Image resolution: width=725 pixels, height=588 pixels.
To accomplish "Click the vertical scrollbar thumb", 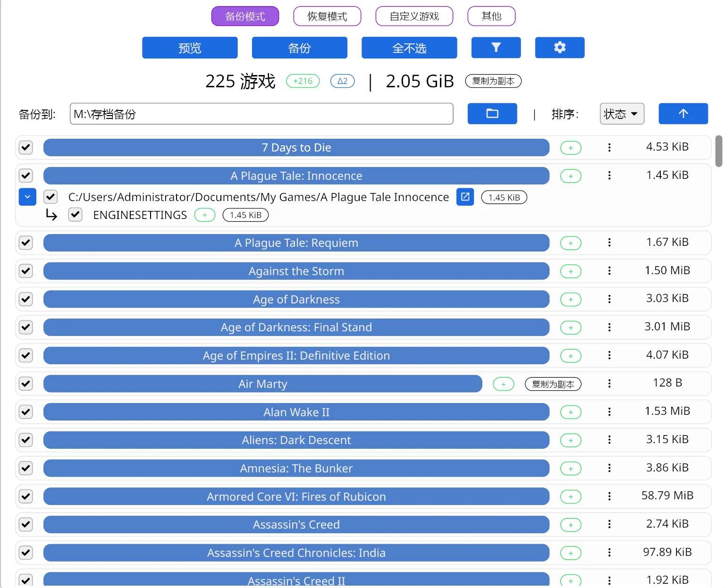I will point(718,151).
